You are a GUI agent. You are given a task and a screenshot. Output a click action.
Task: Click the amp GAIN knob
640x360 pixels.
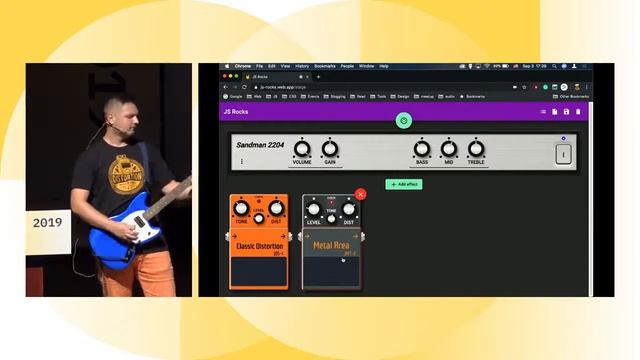coord(330,149)
